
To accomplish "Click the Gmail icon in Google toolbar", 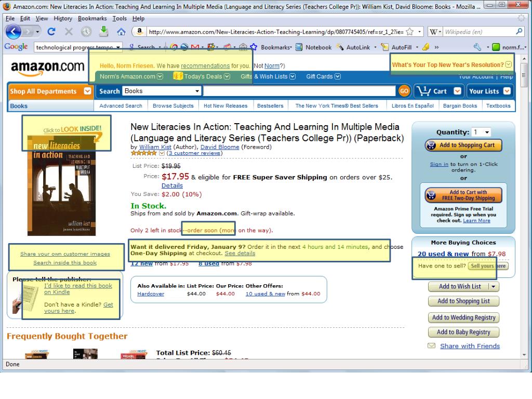I will pos(195,47).
